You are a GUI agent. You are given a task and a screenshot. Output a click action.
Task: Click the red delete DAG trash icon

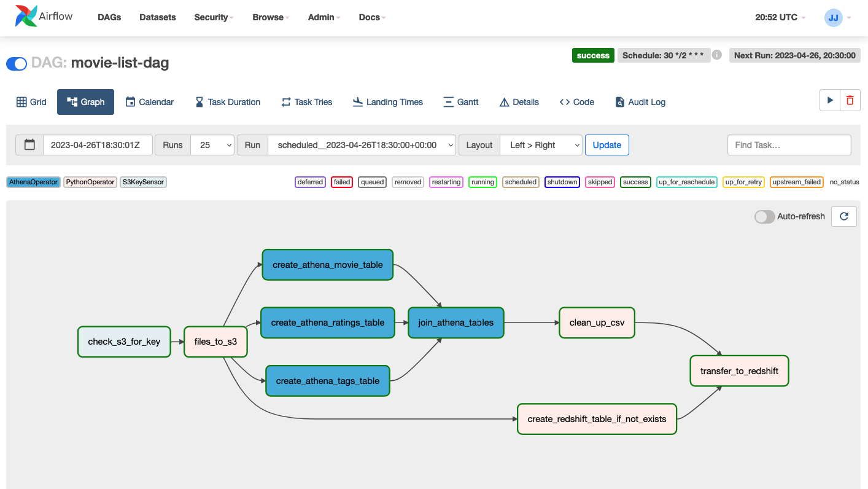click(850, 100)
